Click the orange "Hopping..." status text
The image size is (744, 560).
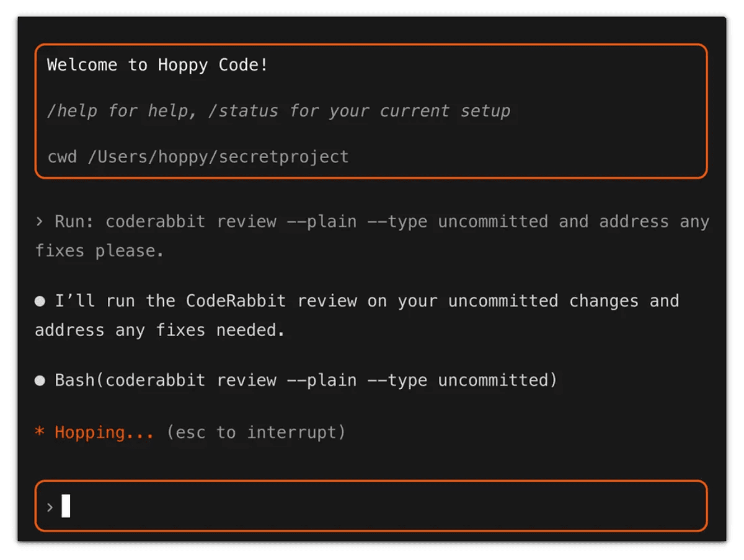(104, 432)
